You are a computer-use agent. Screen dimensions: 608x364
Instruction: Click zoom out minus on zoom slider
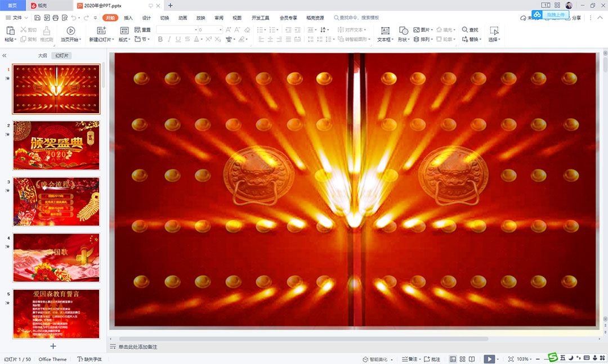538,359
